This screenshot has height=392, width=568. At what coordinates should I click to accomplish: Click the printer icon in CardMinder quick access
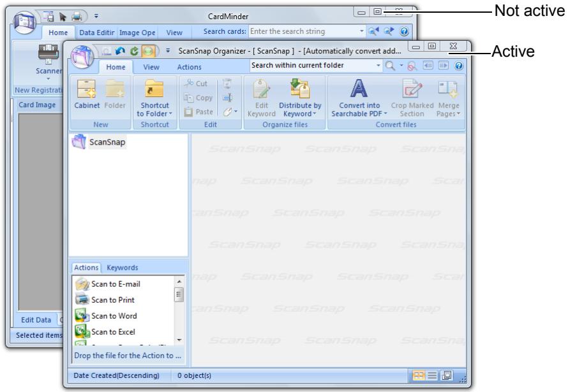77,17
